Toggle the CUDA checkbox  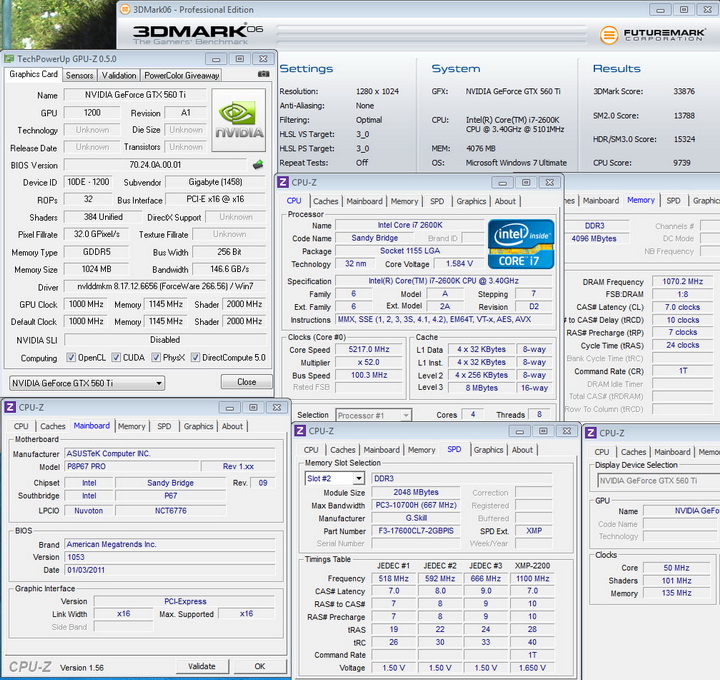(116, 358)
